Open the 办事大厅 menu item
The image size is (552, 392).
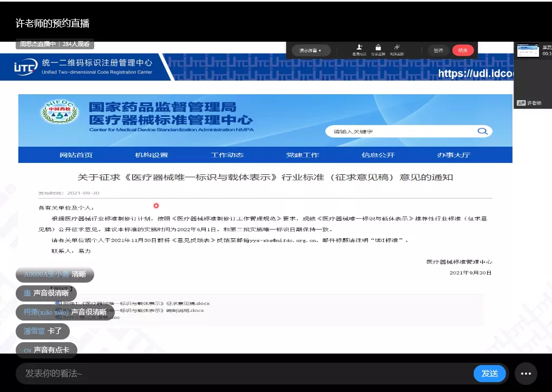[x=454, y=155]
